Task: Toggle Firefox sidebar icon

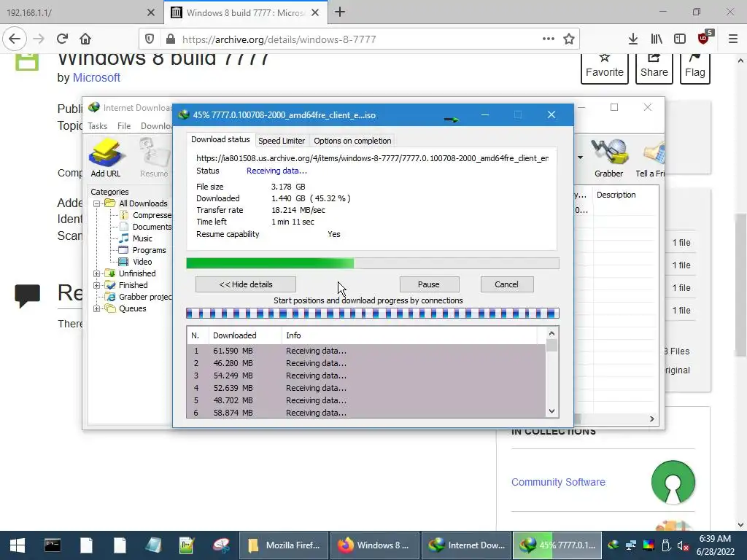Action: [x=680, y=39]
